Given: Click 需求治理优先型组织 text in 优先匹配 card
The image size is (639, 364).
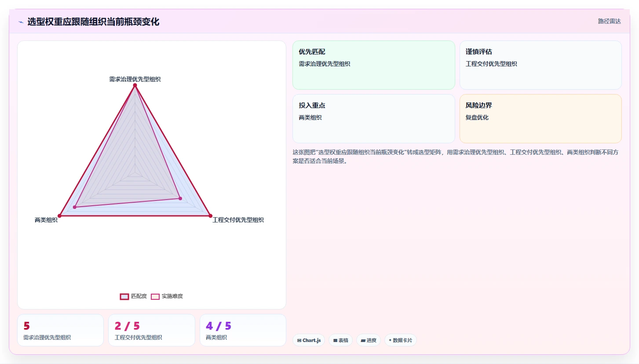Looking at the screenshot, I should 325,64.
